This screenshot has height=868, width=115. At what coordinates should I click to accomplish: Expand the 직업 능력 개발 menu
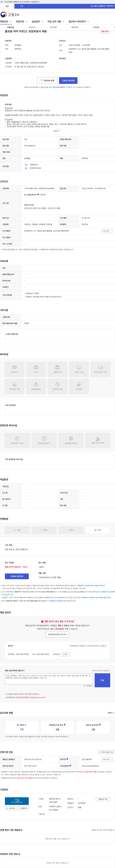point(56,22)
